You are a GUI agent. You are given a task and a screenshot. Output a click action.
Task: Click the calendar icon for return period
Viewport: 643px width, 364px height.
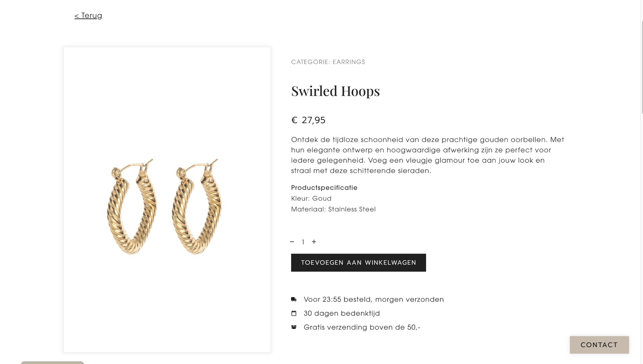294,313
